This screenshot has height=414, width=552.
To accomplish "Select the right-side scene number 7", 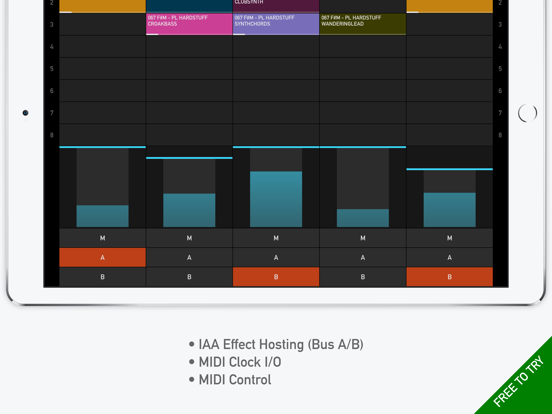I will (500, 113).
